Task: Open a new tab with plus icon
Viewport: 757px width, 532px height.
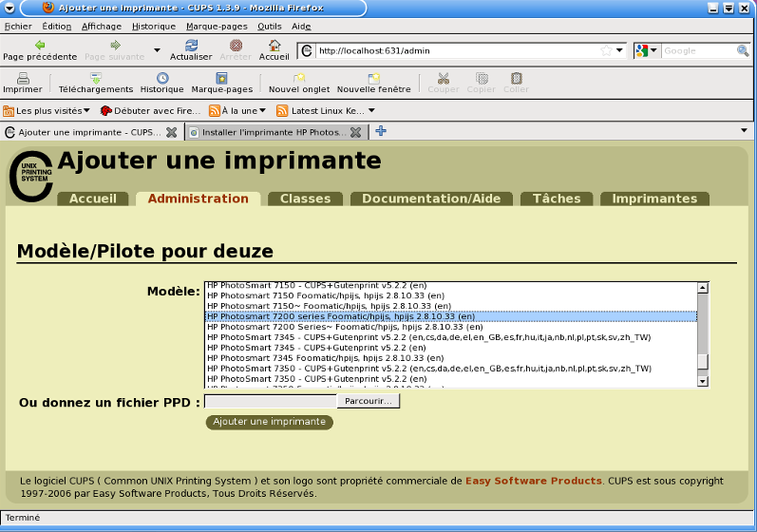Action: (381, 131)
